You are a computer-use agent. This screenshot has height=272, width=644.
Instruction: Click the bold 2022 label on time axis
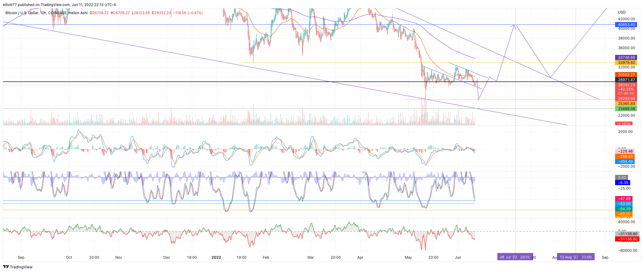coord(216,258)
